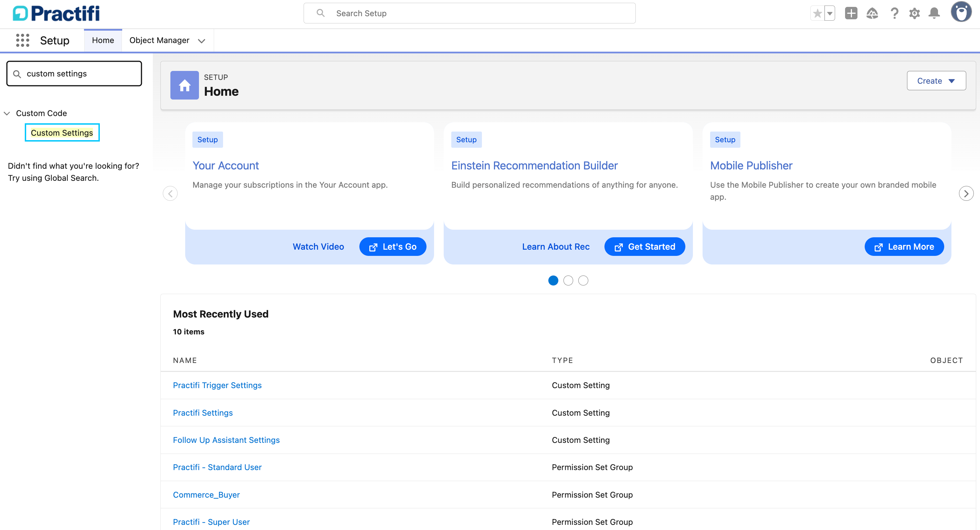Open the Create dropdown button

point(936,81)
